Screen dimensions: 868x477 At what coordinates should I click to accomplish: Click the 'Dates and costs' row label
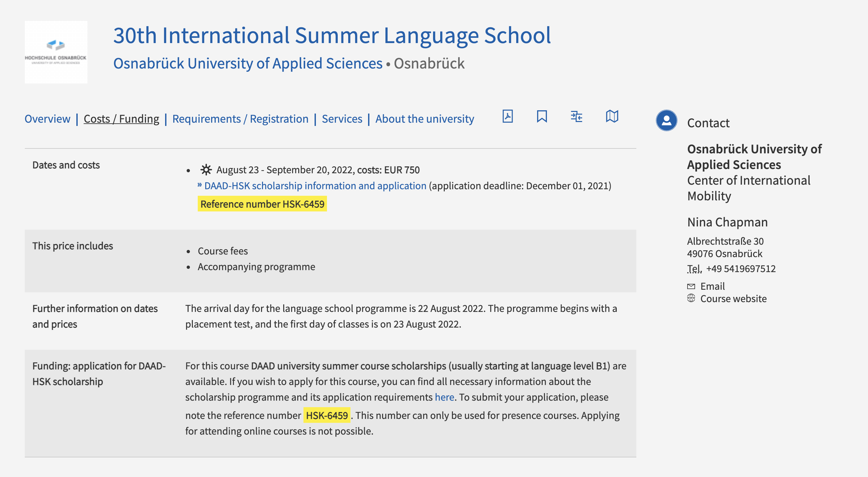(66, 165)
